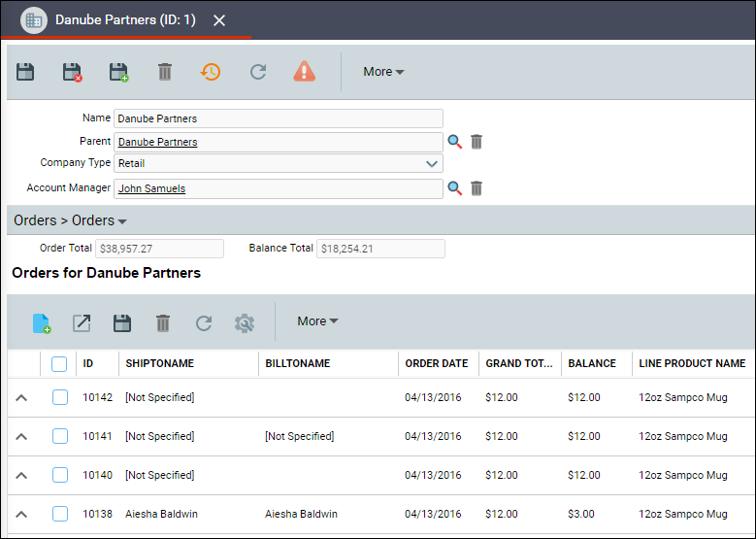Delete company using top toolbar trash icon
756x539 pixels.
coord(165,72)
